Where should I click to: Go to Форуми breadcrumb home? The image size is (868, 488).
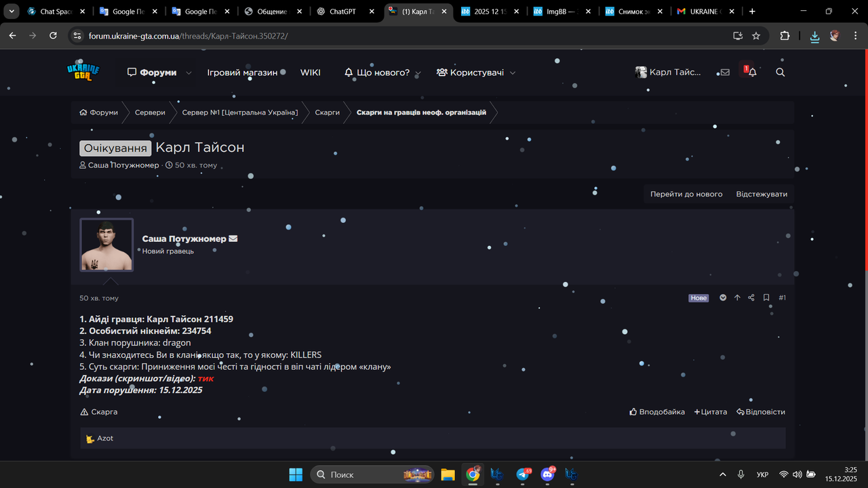pyautogui.click(x=99, y=113)
